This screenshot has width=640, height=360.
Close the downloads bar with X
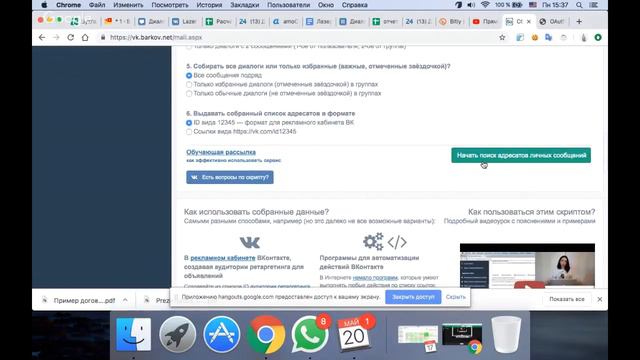pyautogui.click(x=600, y=299)
